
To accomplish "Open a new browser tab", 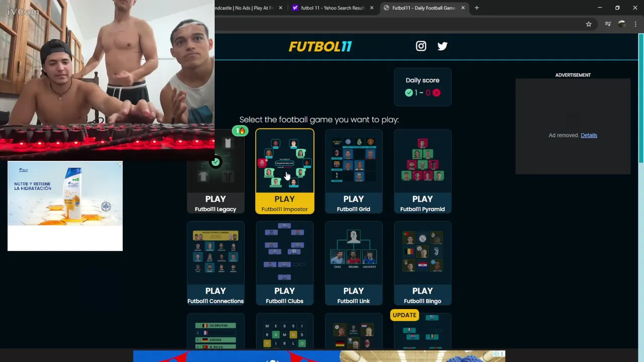I will 476,8.
